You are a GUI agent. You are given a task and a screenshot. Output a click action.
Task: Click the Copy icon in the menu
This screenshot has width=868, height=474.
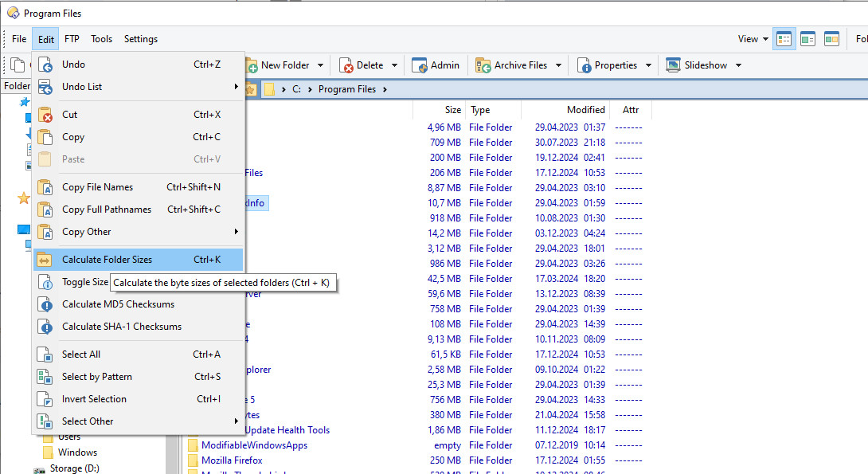tap(45, 137)
